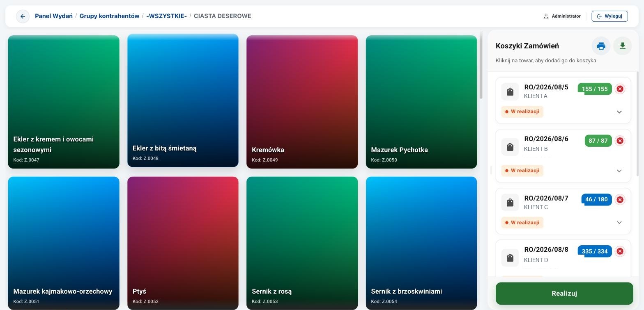
Task: Click W realizacji status of KLIENT C
Action: [x=522, y=223]
